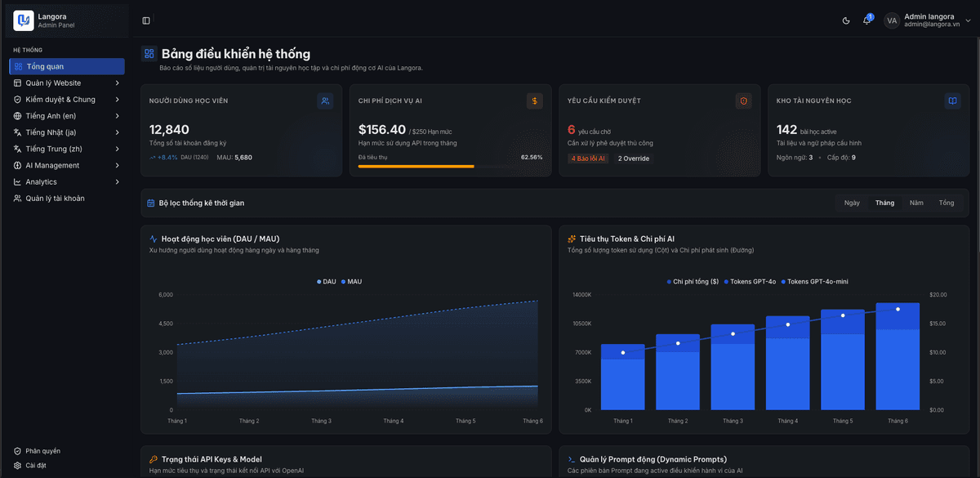980x478 pixels.
Task: Click the activity pulse icon on DAU/MAU chart
Action: pyautogui.click(x=154, y=239)
